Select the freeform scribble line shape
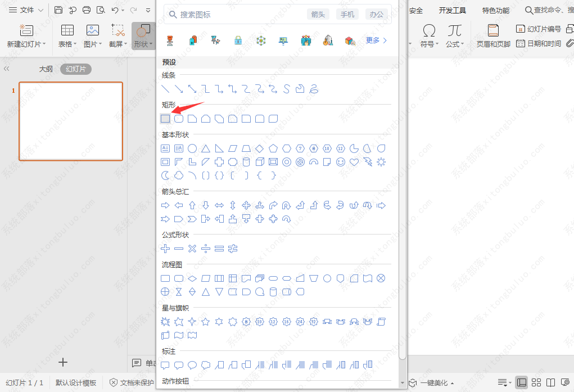Screen dimensions: 574x392 point(314,89)
